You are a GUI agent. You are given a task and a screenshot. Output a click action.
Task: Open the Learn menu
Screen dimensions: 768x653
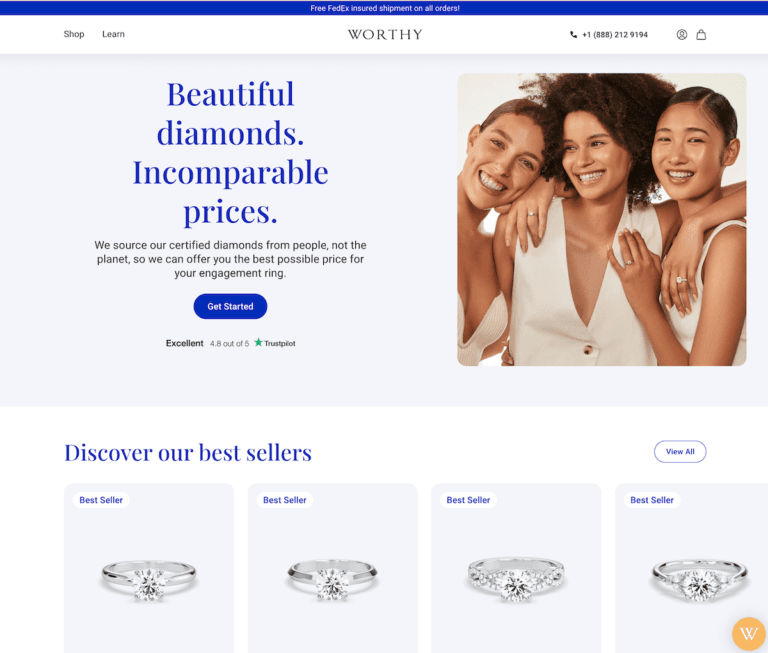(113, 34)
